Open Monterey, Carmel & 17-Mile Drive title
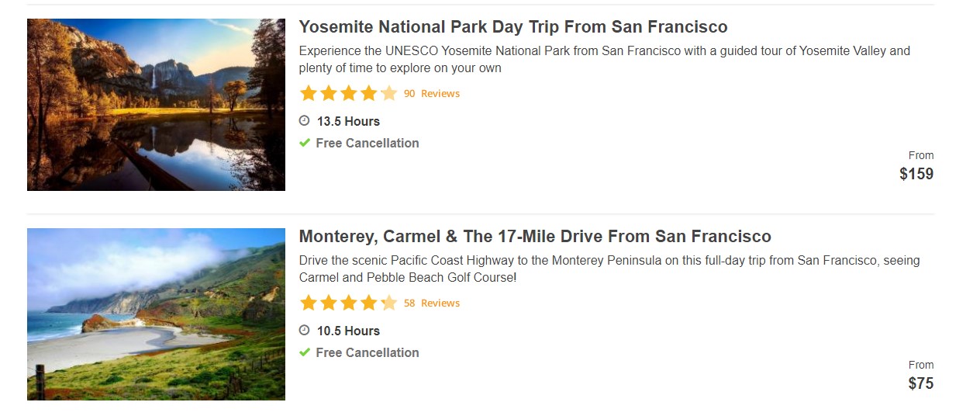Screen dimensions: 980x416 tap(535, 237)
